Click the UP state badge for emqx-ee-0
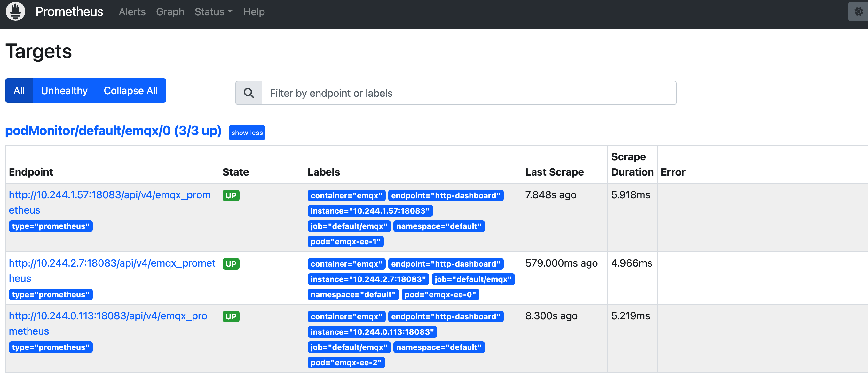 coord(231,263)
